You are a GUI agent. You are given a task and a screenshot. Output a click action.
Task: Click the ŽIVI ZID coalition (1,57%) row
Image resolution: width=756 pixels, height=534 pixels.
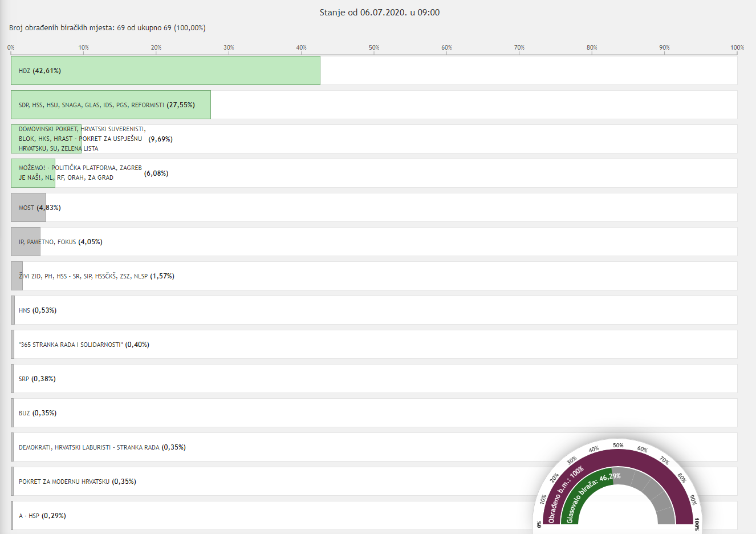pos(374,276)
